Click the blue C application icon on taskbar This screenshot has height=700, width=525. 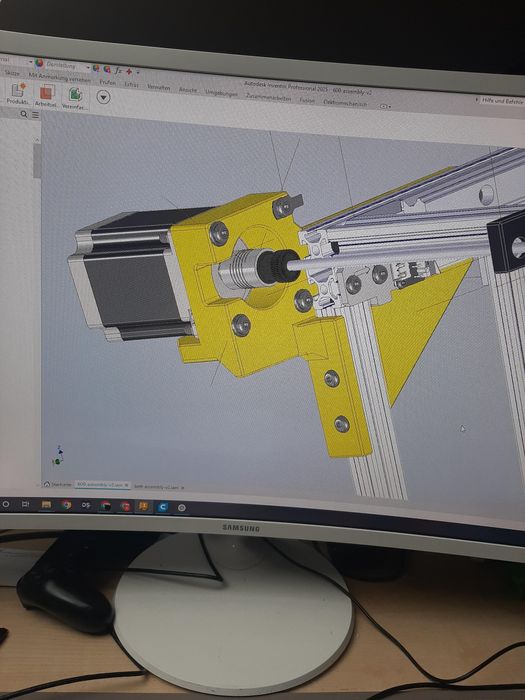tap(163, 507)
